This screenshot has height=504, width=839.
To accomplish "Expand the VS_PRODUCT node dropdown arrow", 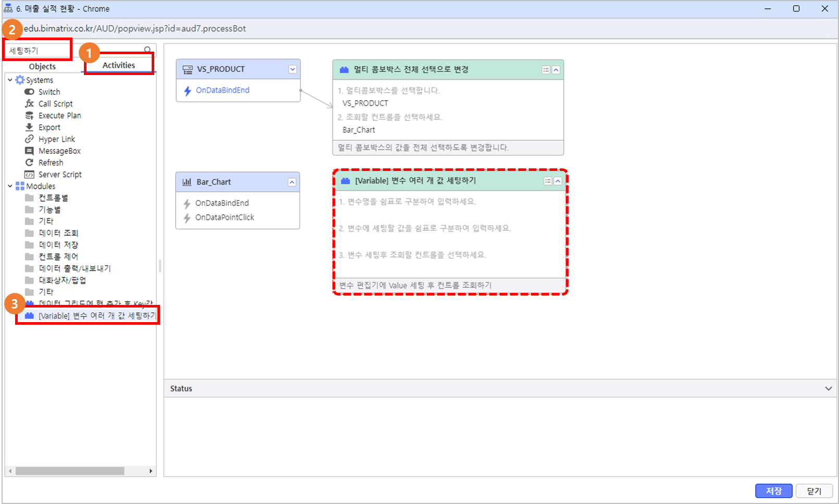I will 292,69.
